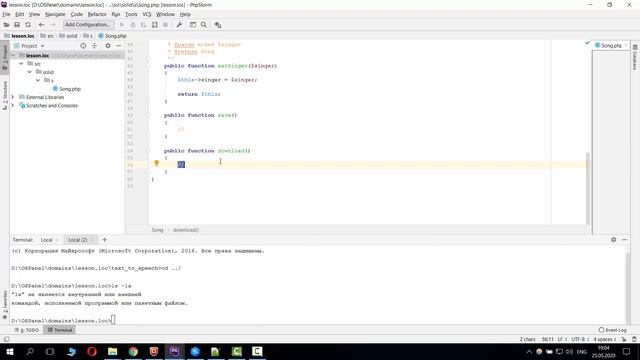Click the solid breadcrumb in navigation bar
This screenshot has height=360, width=640.
(x=69, y=36)
